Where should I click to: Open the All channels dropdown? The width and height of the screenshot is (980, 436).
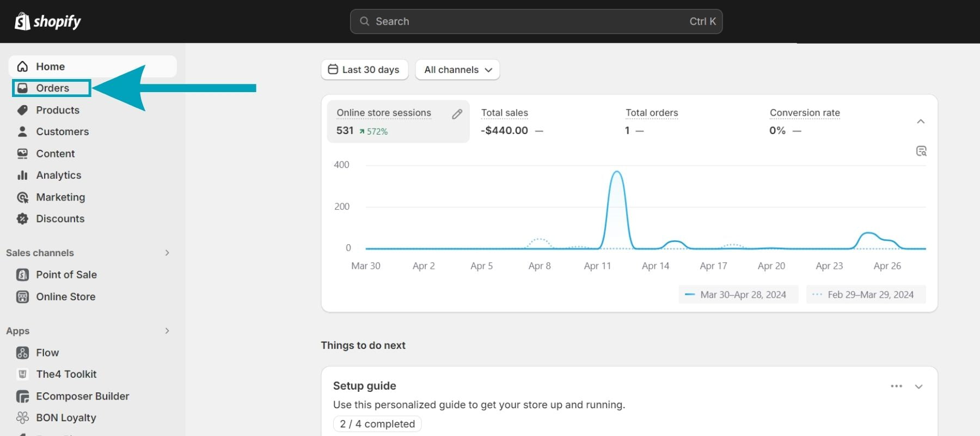click(x=457, y=70)
